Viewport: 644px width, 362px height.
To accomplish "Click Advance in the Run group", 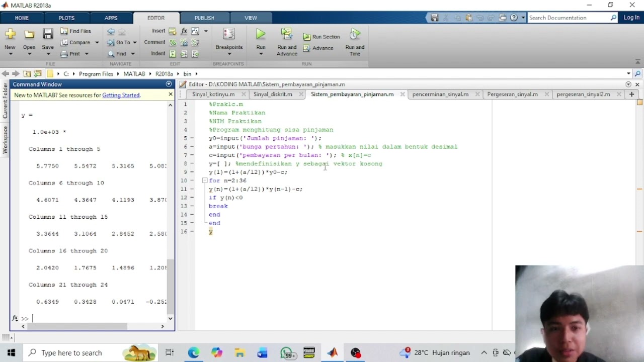I will click(x=318, y=48).
